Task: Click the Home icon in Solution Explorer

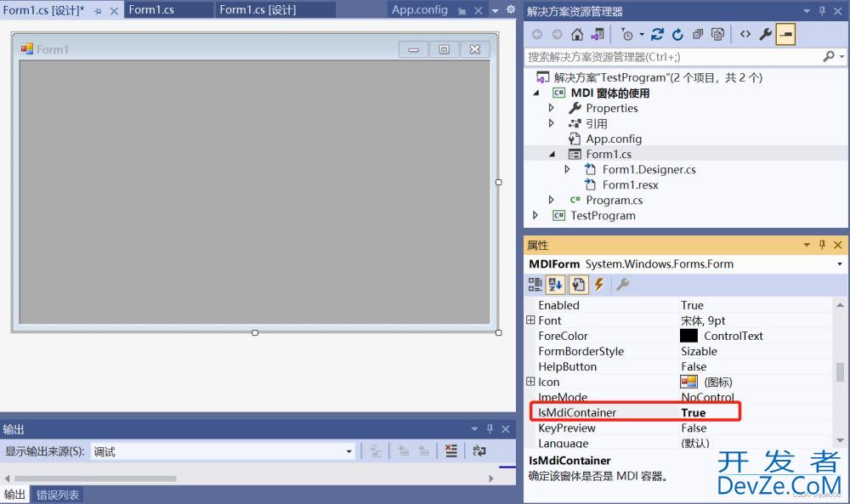Action: pos(577,35)
